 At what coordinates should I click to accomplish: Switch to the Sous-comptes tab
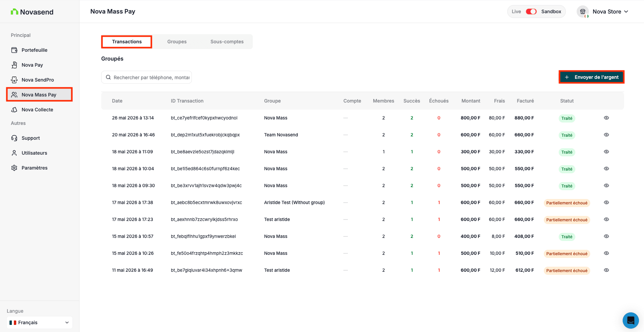tap(227, 42)
